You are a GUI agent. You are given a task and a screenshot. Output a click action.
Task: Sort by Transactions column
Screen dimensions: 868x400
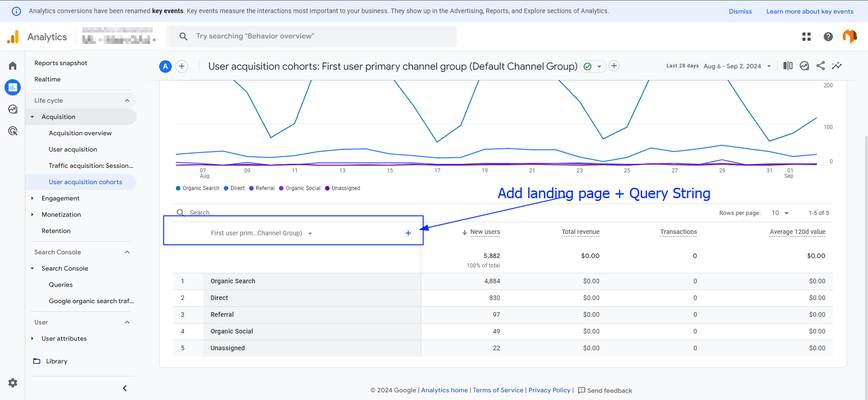click(x=679, y=232)
